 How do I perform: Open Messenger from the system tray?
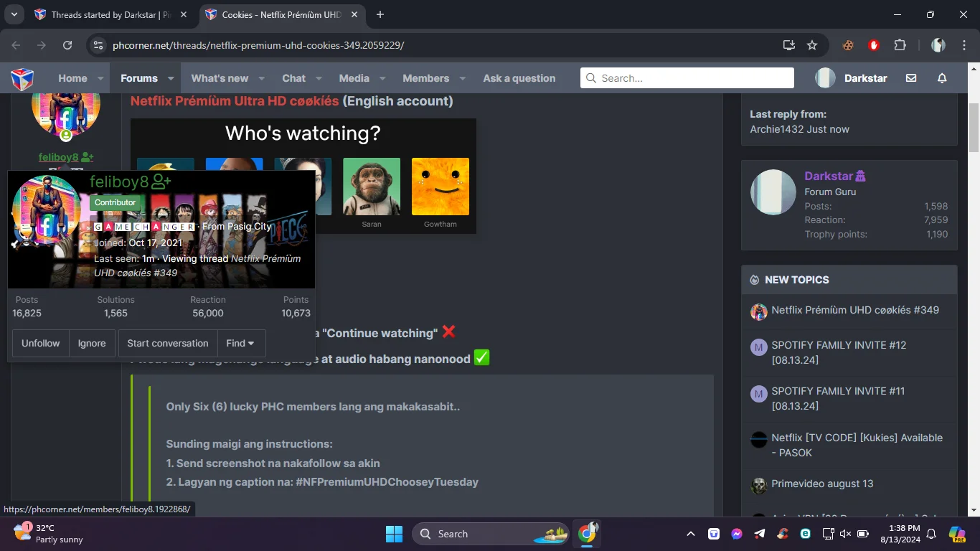[x=737, y=534]
